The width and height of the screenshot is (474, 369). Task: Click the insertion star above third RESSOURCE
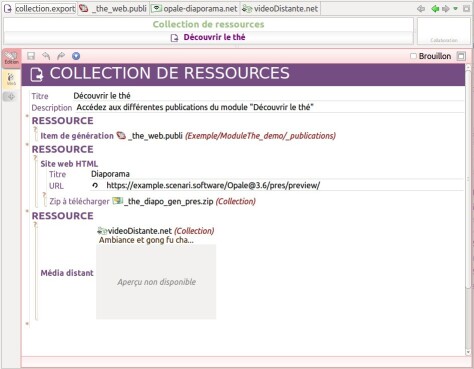click(27, 211)
